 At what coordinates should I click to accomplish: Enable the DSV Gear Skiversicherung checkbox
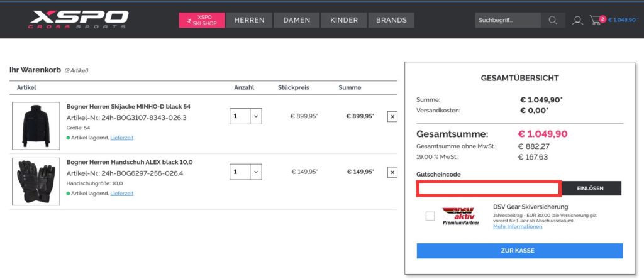430,216
